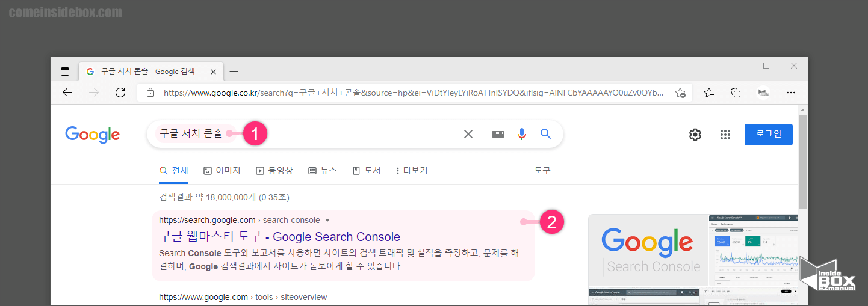This screenshot has height=306, width=868.
Task: Open Google search settings gear
Action: pyautogui.click(x=695, y=135)
